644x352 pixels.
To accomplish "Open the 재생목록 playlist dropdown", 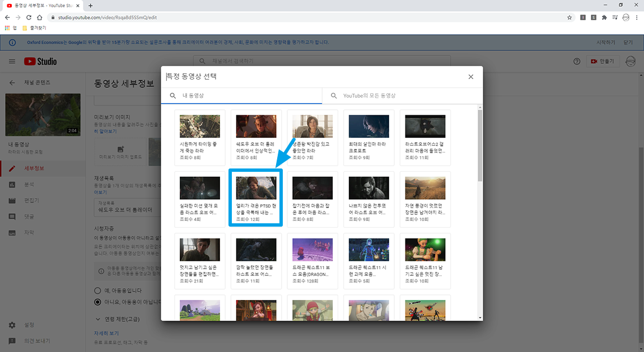I will (x=127, y=207).
